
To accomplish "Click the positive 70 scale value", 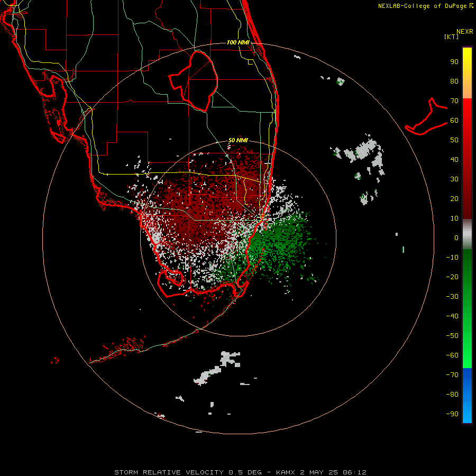I will (x=454, y=101).
